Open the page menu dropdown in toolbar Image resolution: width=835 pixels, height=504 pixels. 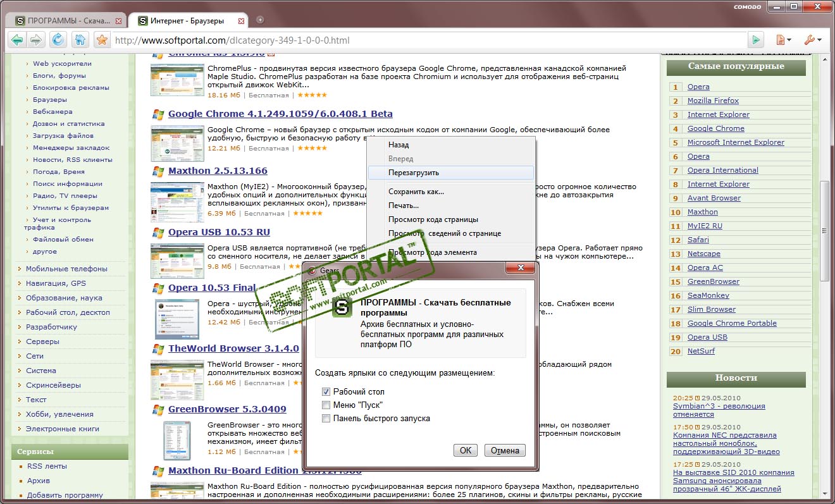[783, 40]
